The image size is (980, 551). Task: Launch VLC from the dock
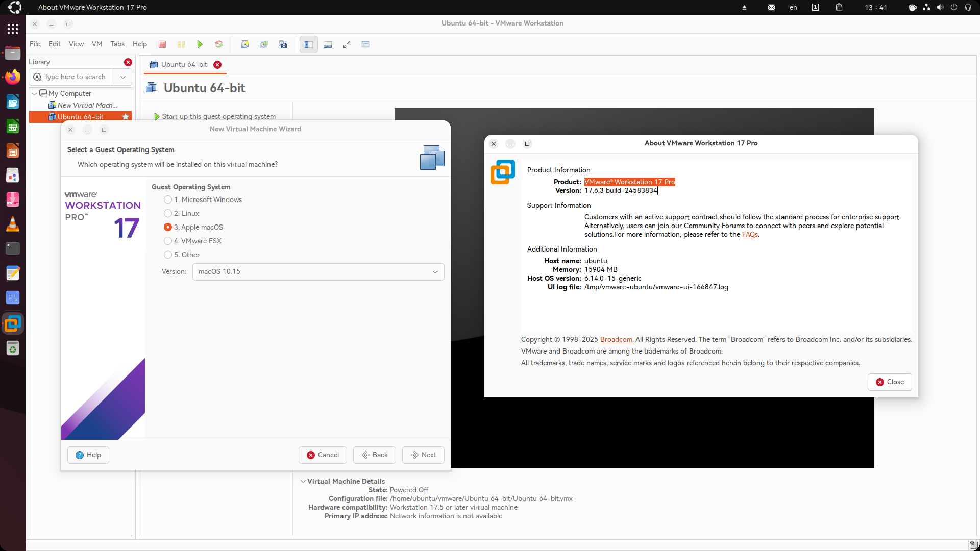pos(13,224)
